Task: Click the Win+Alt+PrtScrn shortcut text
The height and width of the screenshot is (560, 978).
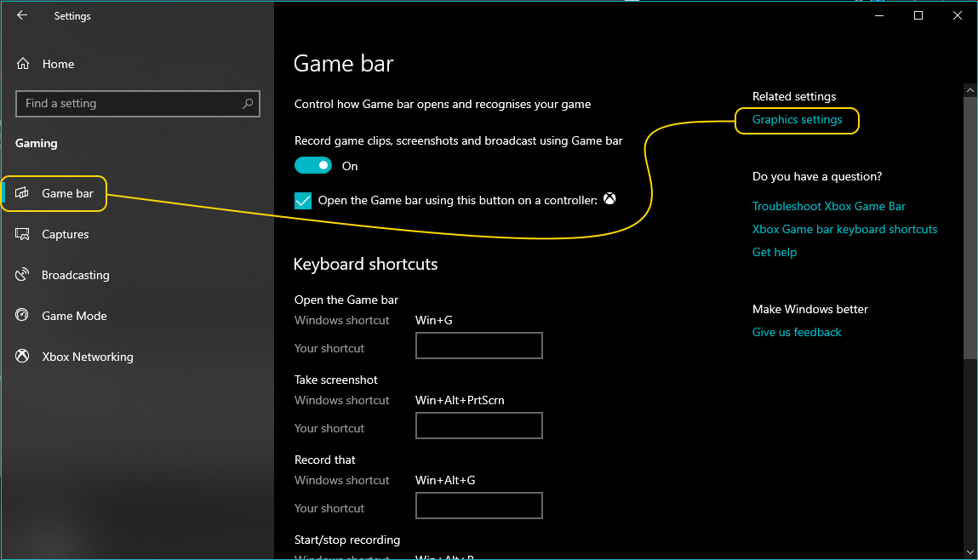Action: click(x=460, y=400)
